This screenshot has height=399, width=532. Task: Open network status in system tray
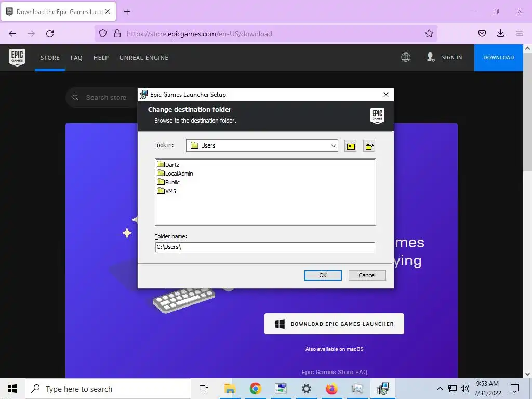453,389
